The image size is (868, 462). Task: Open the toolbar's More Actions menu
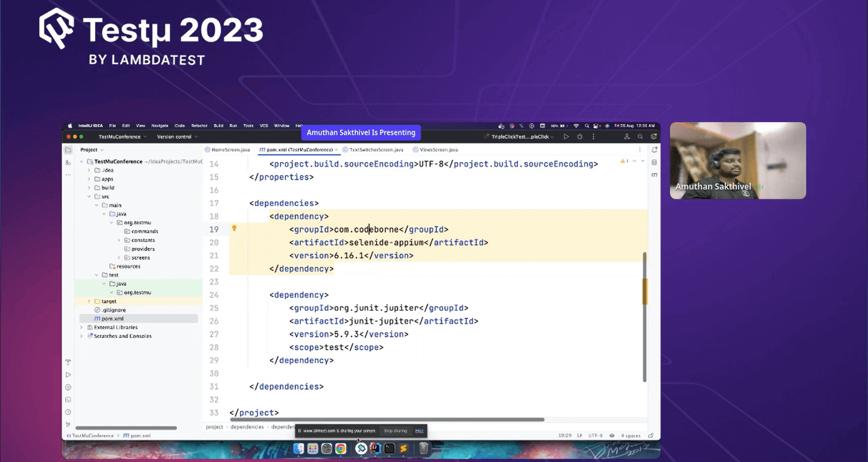[x=593, y=137]
